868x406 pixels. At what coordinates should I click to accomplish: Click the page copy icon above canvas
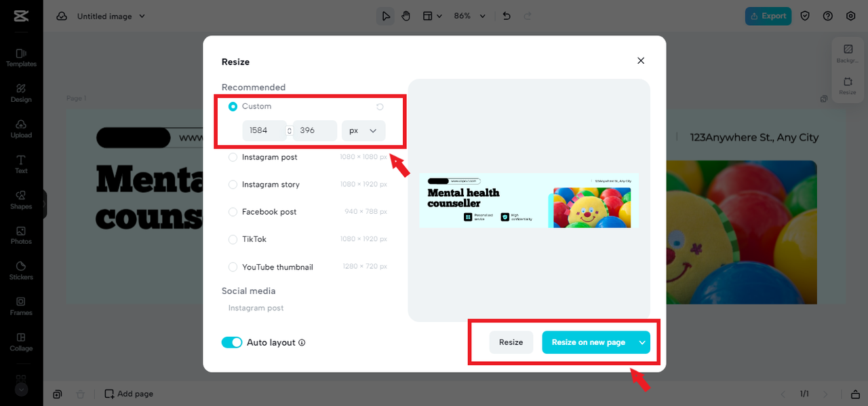(824, 98)
